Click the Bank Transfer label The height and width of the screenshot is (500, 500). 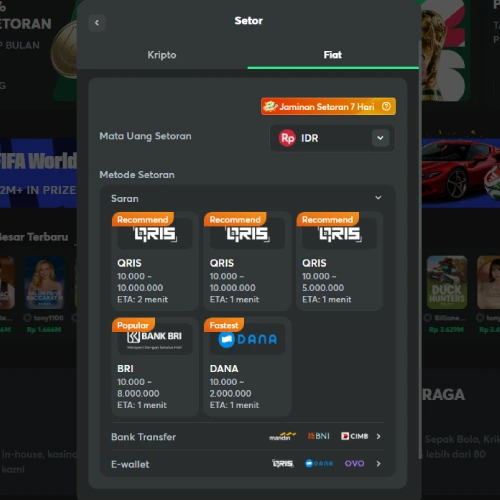(143, 437)
